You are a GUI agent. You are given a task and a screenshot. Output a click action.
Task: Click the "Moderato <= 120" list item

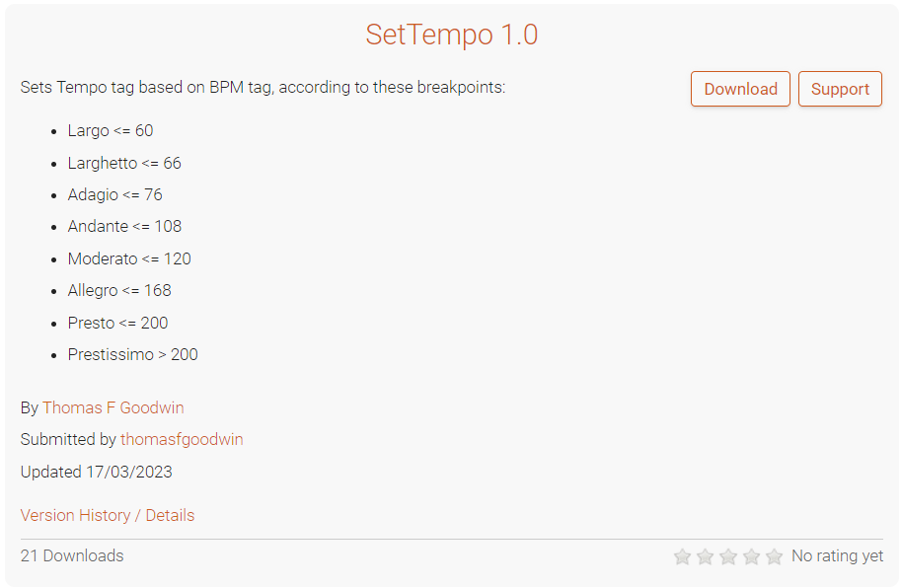point(129,258)
